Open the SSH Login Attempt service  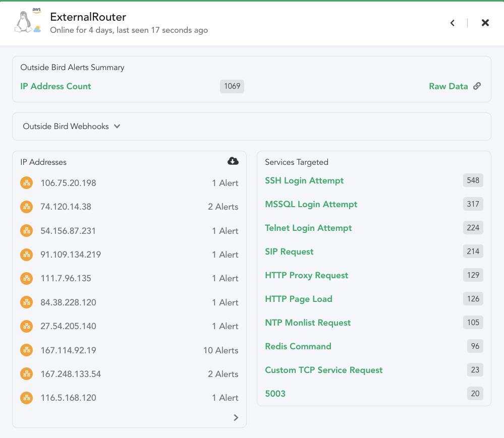click(x=304, y=180)
